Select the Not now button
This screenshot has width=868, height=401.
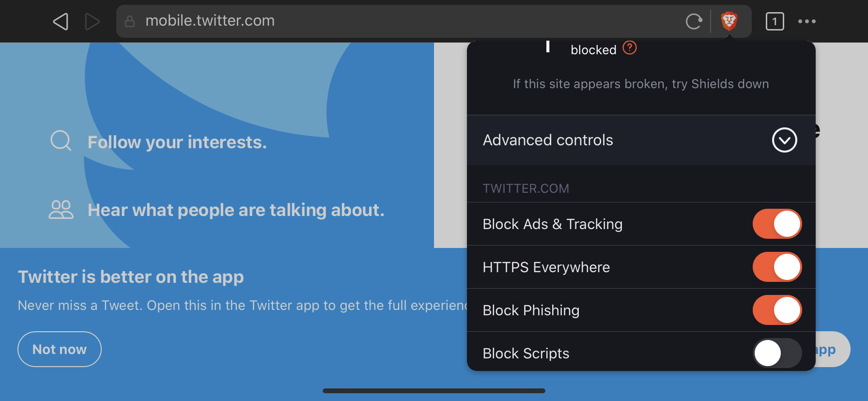click(60, 349)
